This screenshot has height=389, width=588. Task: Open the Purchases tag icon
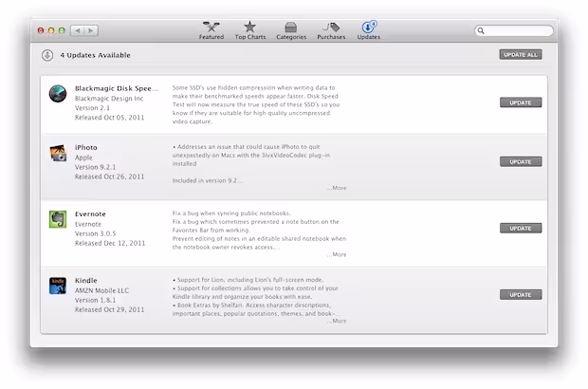pos(331,27)
